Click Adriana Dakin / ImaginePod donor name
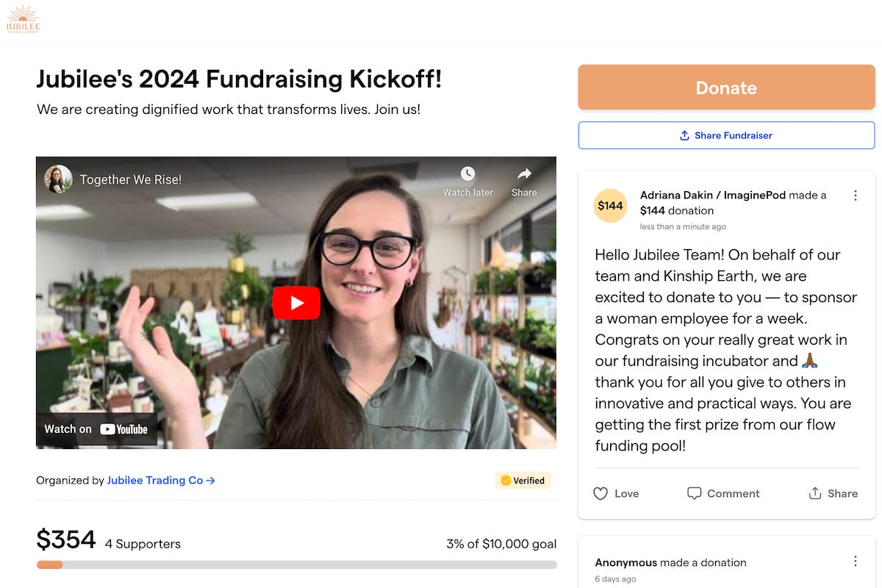 click(713, 195)
